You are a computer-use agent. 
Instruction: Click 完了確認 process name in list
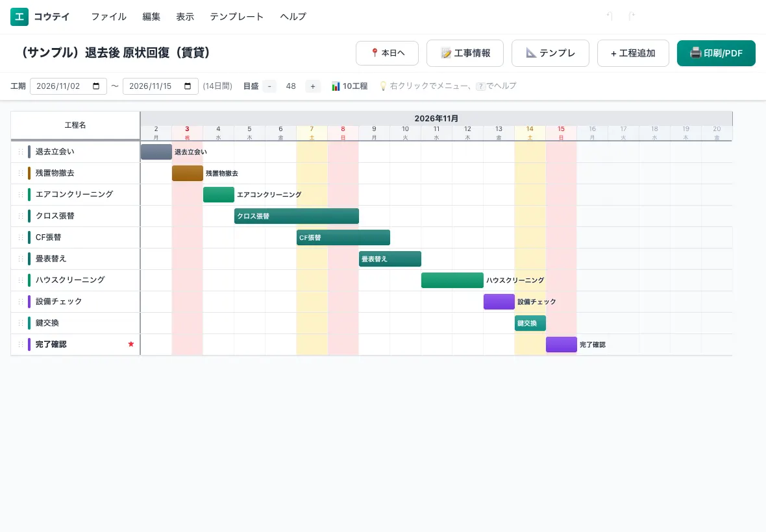coord(51,345)
